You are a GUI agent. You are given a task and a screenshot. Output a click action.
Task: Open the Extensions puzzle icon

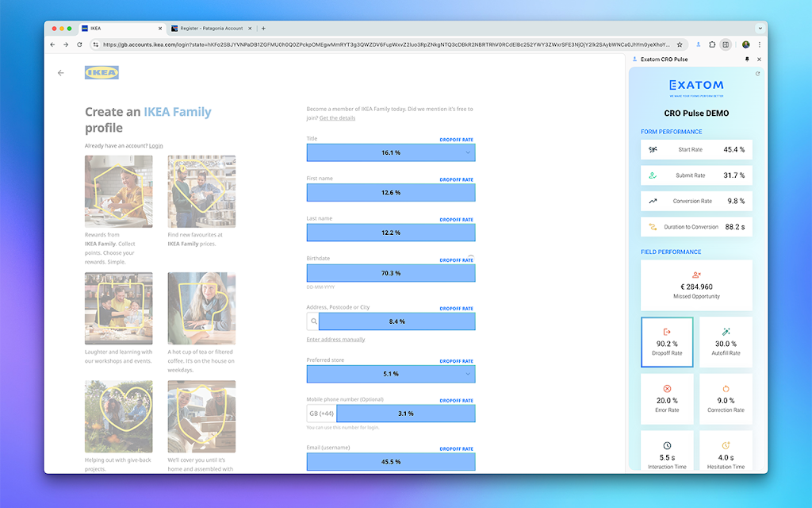tap(712, 44)
